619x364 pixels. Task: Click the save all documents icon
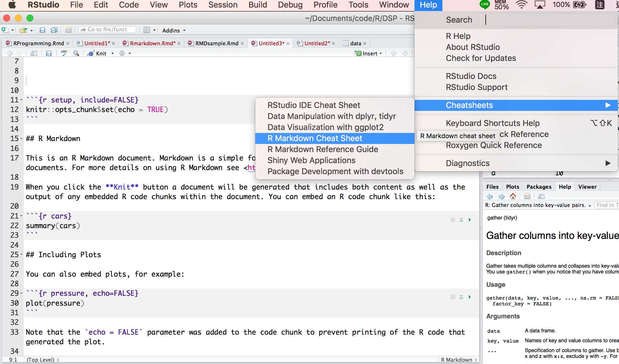54,30
